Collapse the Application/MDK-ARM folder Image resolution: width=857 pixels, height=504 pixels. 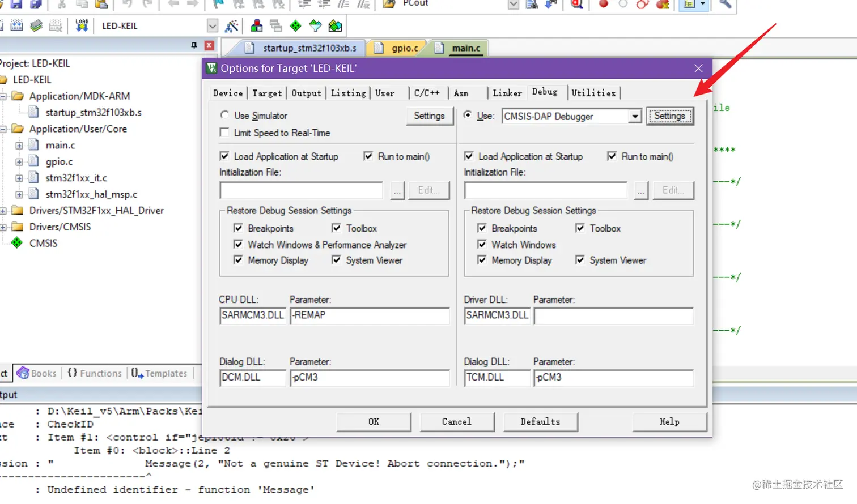click(x=3, y=96)
